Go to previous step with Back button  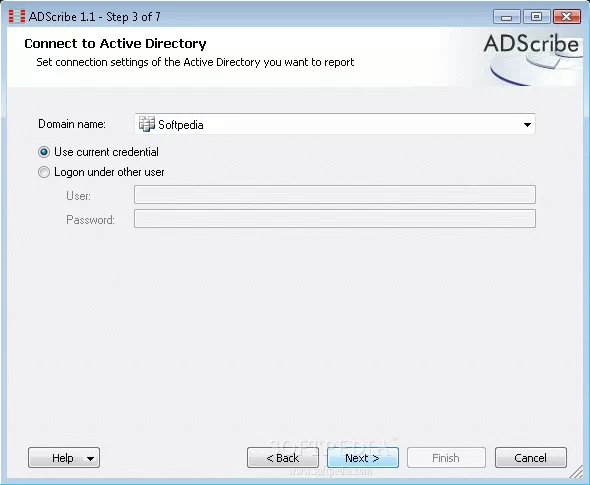click(283, 458)
